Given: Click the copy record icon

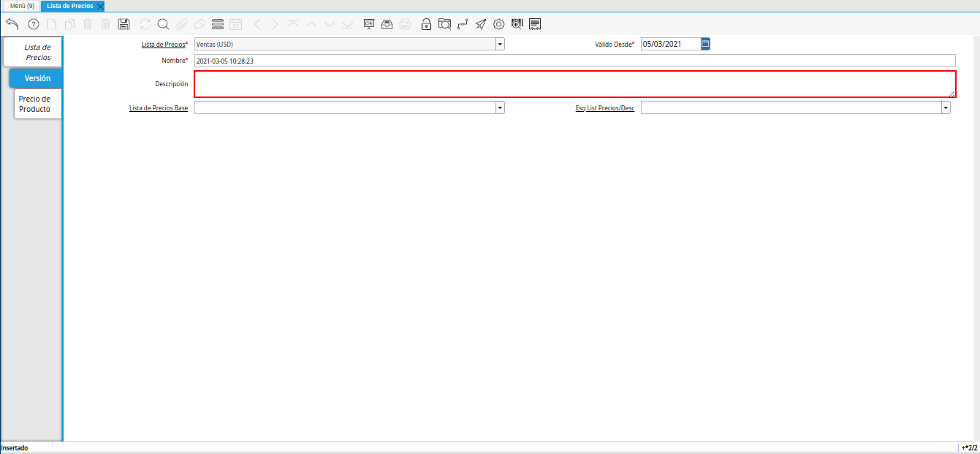Looking at the screenshot, I should pyautogui.click(x=69, y=24).
